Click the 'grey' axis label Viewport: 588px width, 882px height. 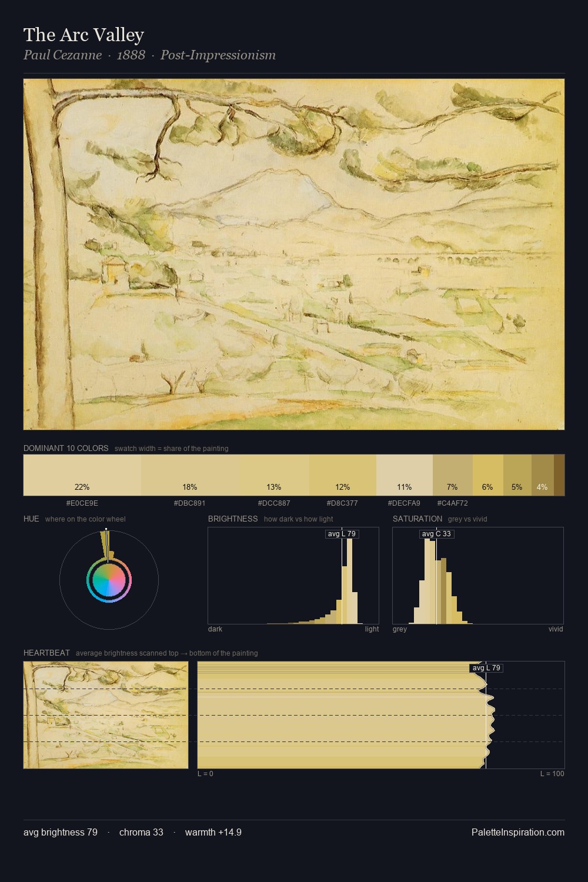400,629
